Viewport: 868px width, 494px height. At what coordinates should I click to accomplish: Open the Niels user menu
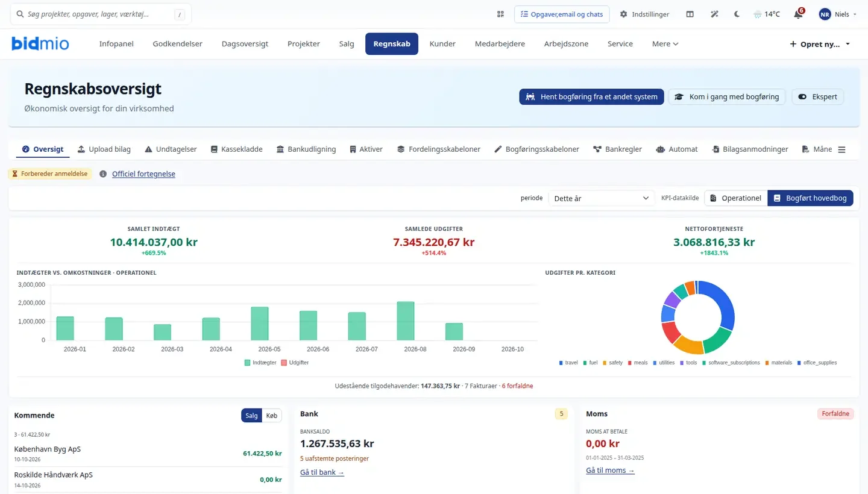[838, 14]
